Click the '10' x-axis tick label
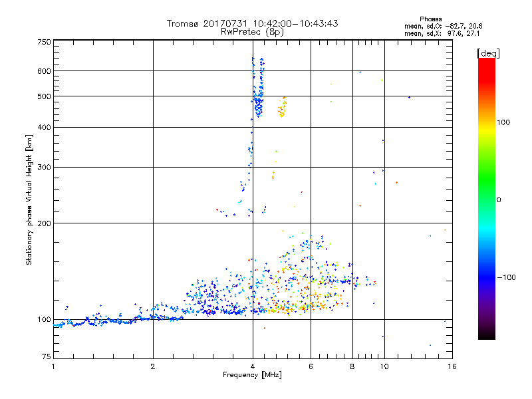 click(384, 366)
